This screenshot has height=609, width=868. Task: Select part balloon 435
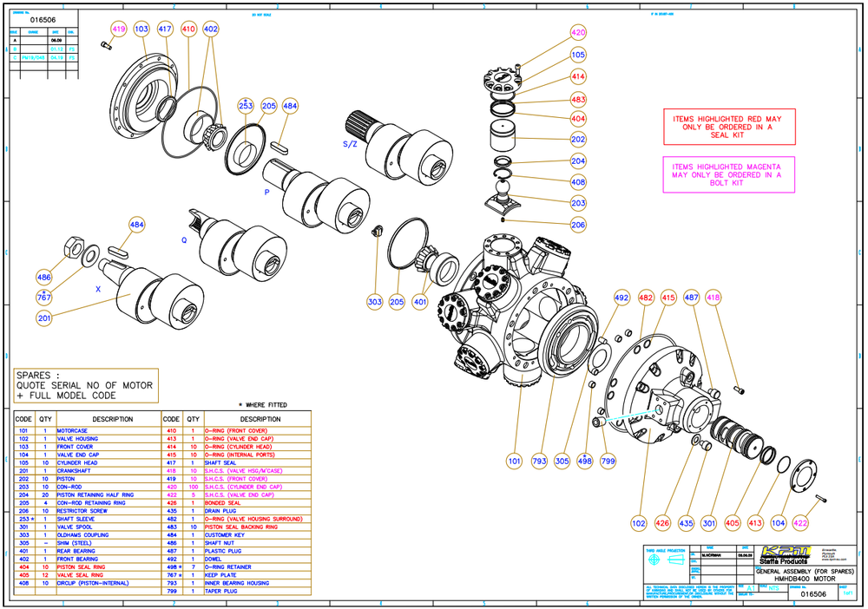[x=687, y=523]
